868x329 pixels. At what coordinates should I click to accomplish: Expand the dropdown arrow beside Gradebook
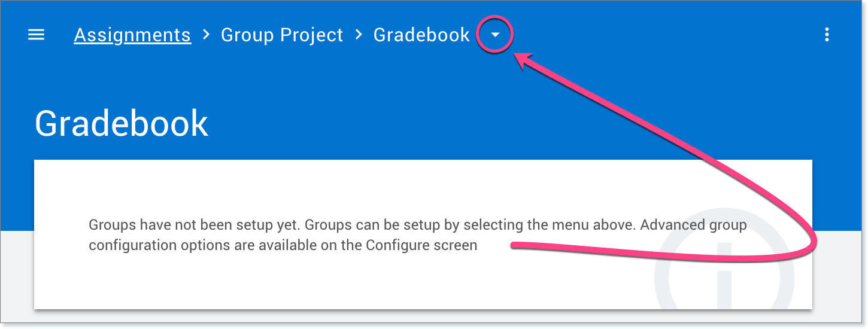(x=495, y=35)
